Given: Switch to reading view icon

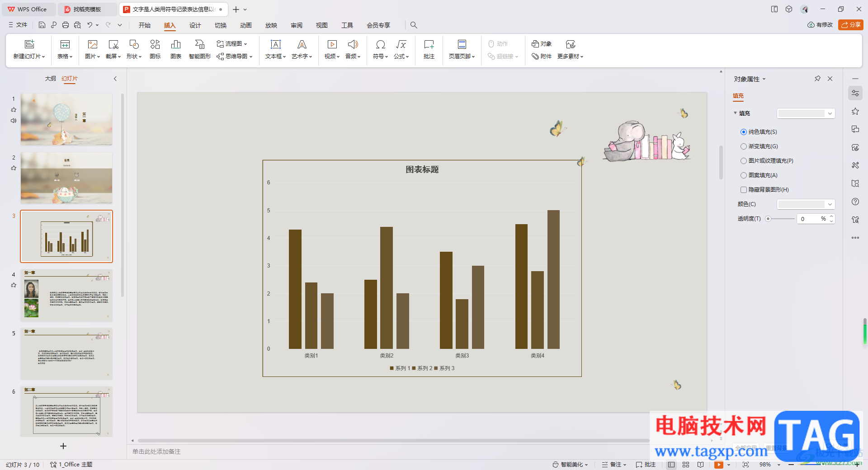Looking at the screenshot, I should tap(700, 465).
